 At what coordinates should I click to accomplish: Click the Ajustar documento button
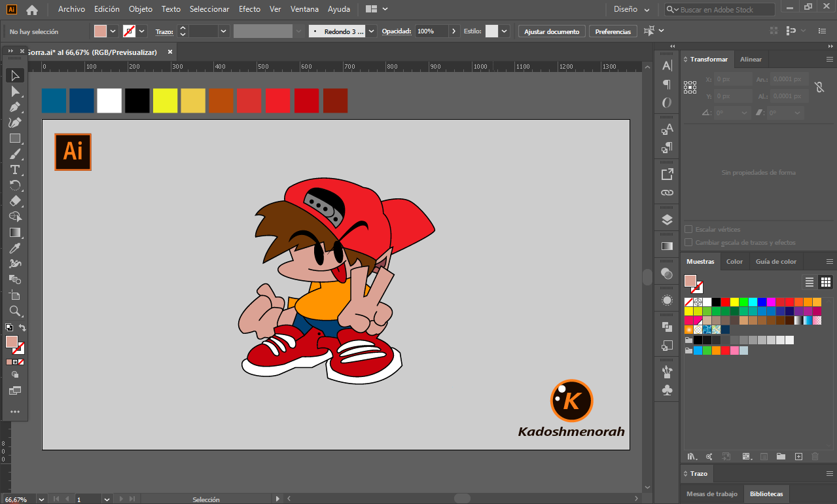pos(552,31)
